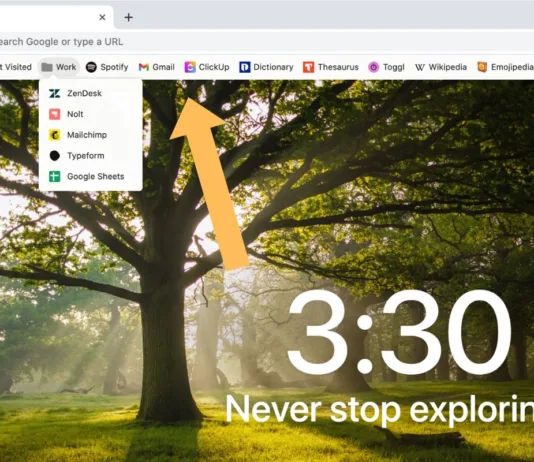Image resolution: width=534 pixels, height=462 pixels.
Task: Click the 3:30 clock display
Action: click(399, 332)
